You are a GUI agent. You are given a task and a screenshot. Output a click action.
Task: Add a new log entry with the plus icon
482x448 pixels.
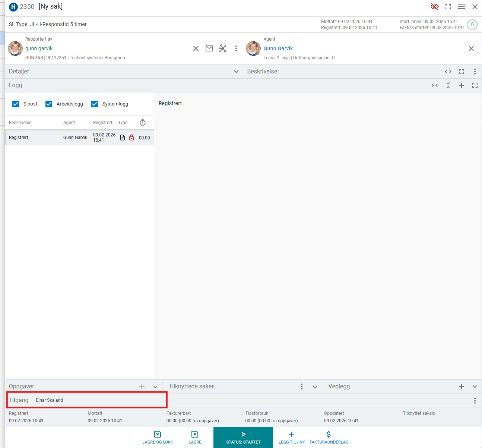pyautogui.click(x=461, y=85)
